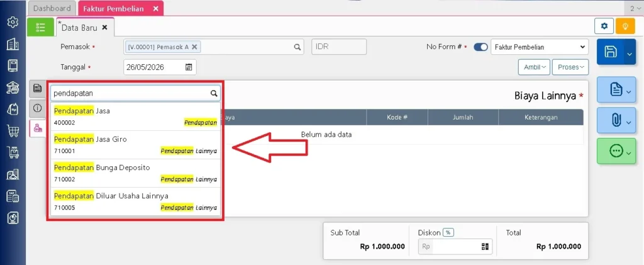Click the paperclip attachment button
This screenshot has width=644, height=265.
616,120
